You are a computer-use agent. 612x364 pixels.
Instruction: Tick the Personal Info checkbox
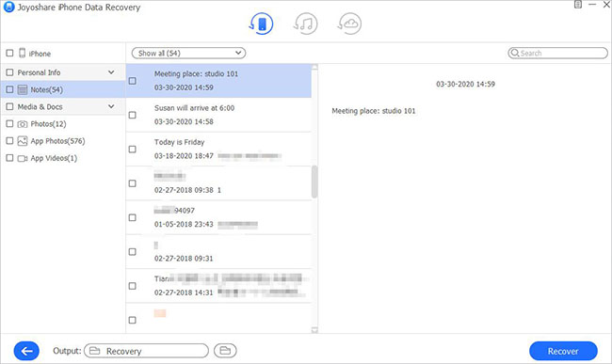9,72
